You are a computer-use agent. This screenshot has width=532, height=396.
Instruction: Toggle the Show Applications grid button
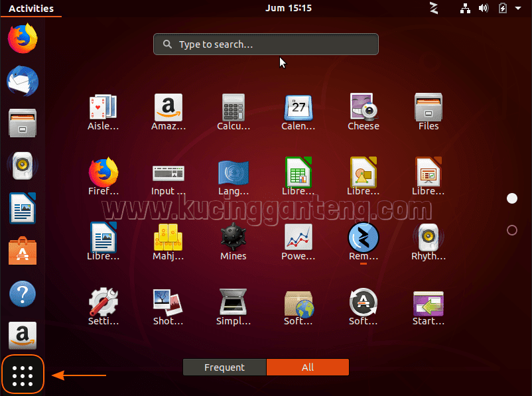coord(23,374)
